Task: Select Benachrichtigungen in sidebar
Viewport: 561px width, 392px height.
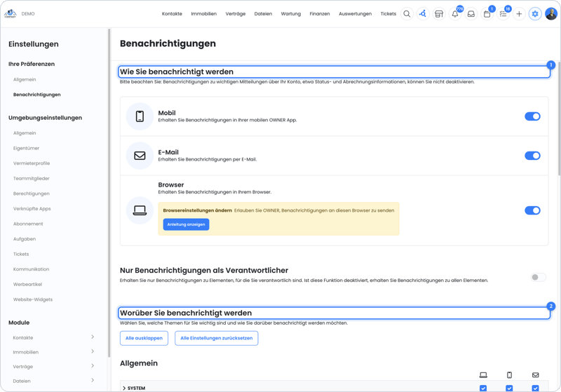Action: pos(37,95)
